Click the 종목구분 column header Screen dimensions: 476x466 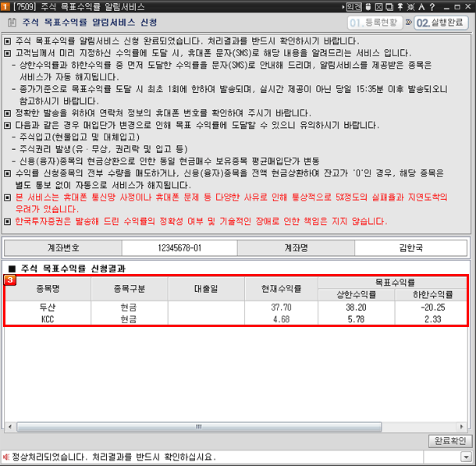130,288
